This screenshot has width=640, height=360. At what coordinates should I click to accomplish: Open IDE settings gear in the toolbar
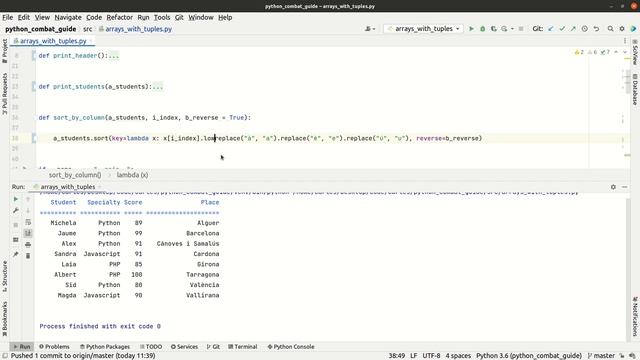(x=622, y=29)
